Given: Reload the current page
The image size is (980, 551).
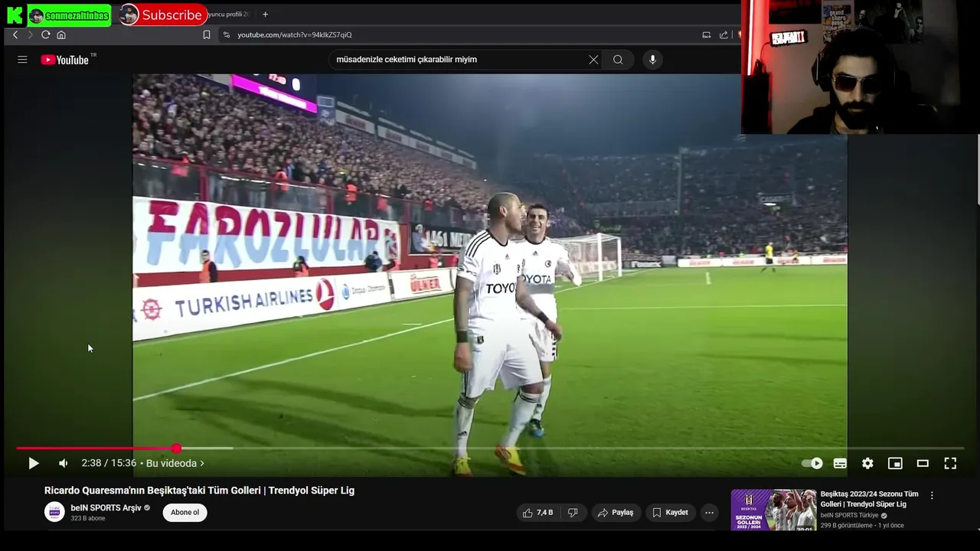Looking at the screenshot, I should (45, 34).
